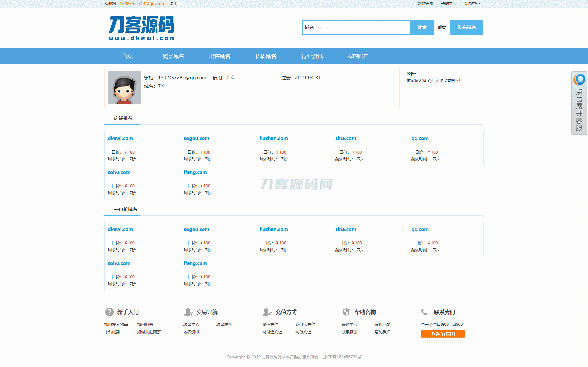
Task: Click the 充值方式 recharge icon
Action: [267, 312]
